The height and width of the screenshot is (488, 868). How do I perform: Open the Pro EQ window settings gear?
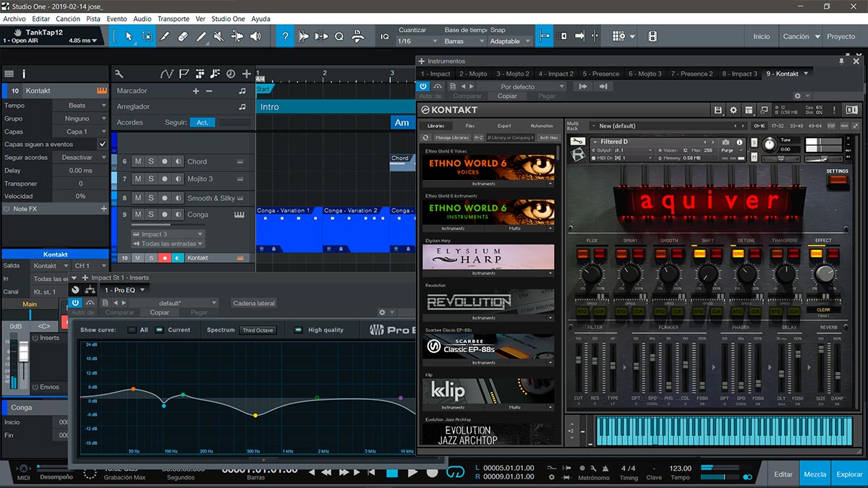point(383,312)
